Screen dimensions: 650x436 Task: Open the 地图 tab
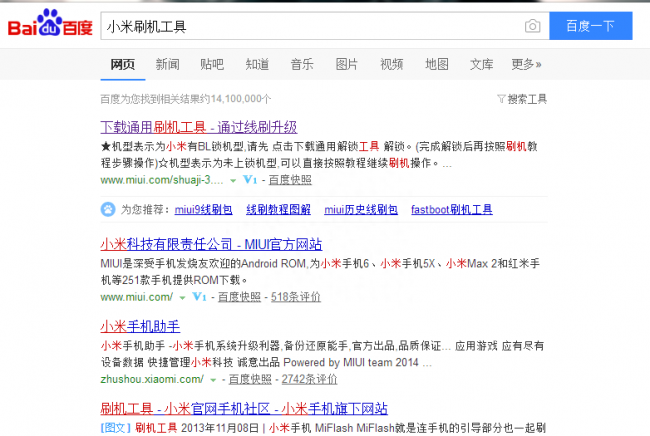tap(437, 64)
